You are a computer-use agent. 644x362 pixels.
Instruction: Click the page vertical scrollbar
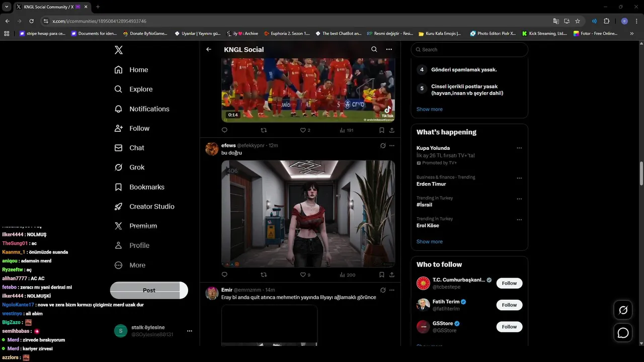(x=641, y=173)
